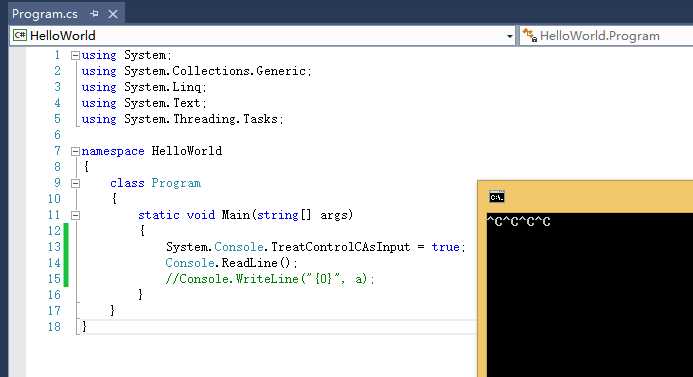Select the Program.cs tab
The width and height of the screenshot is (693, 377).
point(45,14)
